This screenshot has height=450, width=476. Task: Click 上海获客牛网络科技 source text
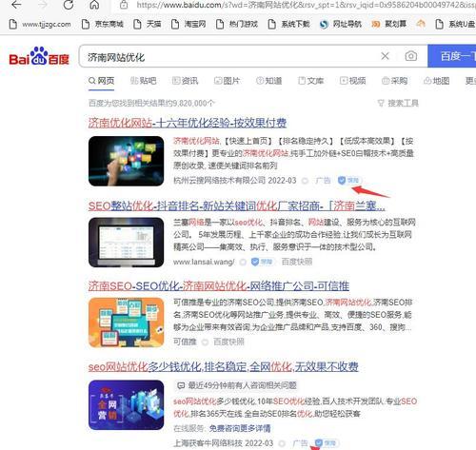[x=208, y=443]
